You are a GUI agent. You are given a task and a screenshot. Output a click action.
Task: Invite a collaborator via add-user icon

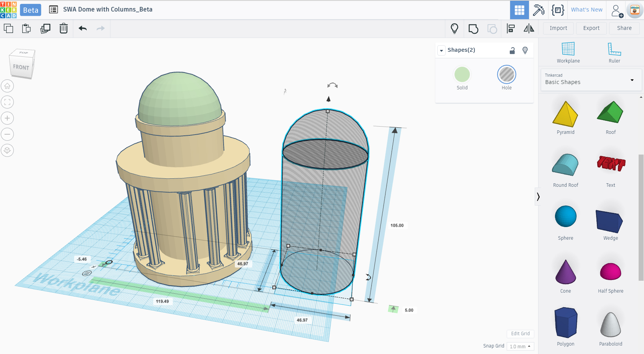[x=617, y=11]
